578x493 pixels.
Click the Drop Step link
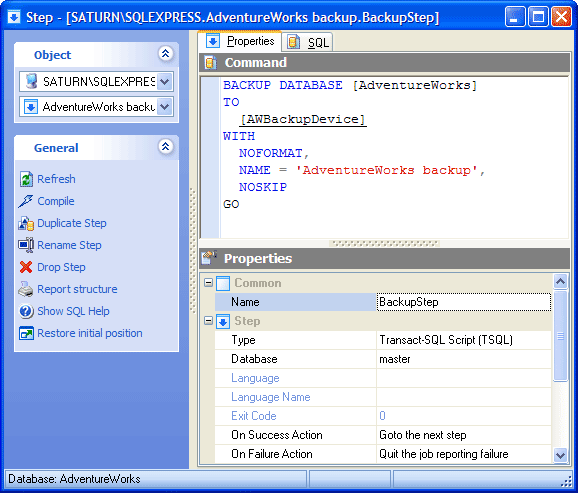(x=61, y=267)
